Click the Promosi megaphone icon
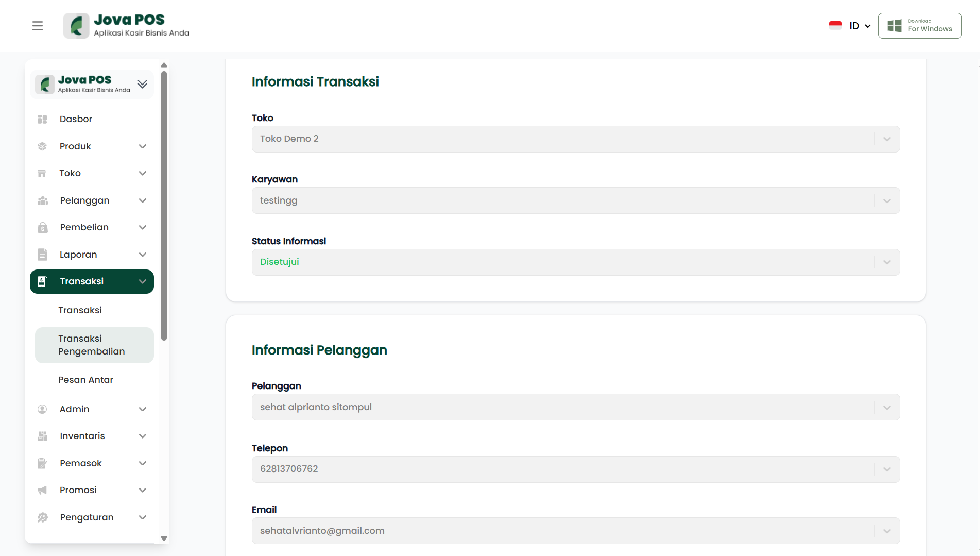The image size is (980, 556). pyautogui.click(x=42, y=490)
